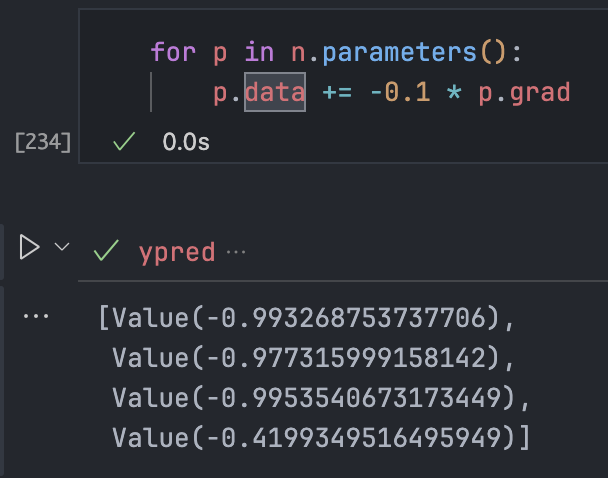Open run options chevron beside play button

point(62,247)
